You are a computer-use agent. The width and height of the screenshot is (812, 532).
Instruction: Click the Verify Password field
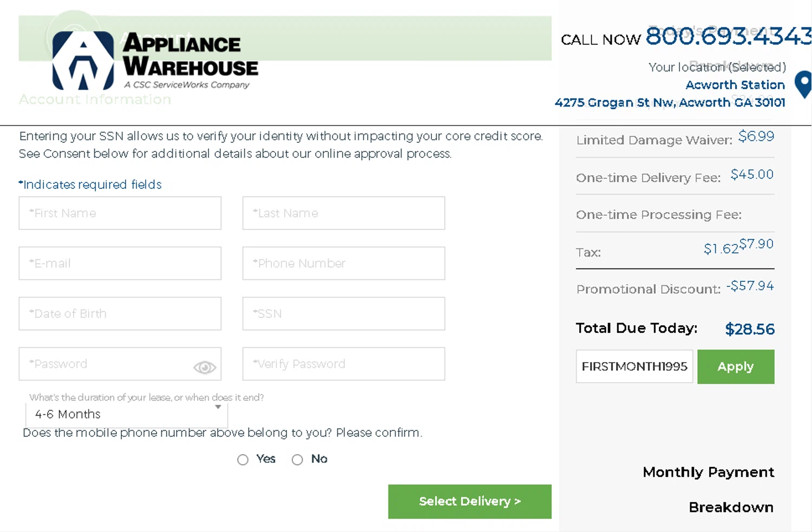click(x=344, y=364)
